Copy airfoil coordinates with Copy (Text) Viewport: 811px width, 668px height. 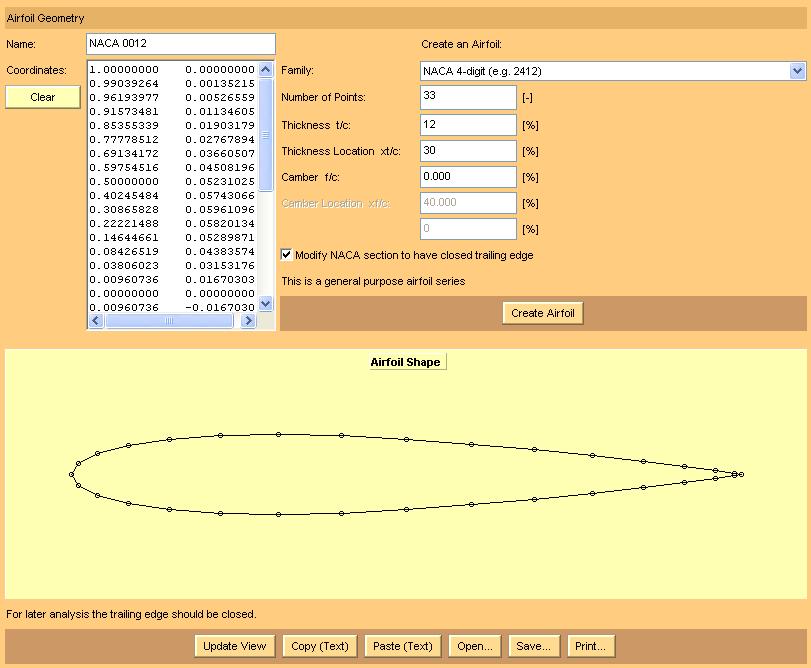point(319,646)
